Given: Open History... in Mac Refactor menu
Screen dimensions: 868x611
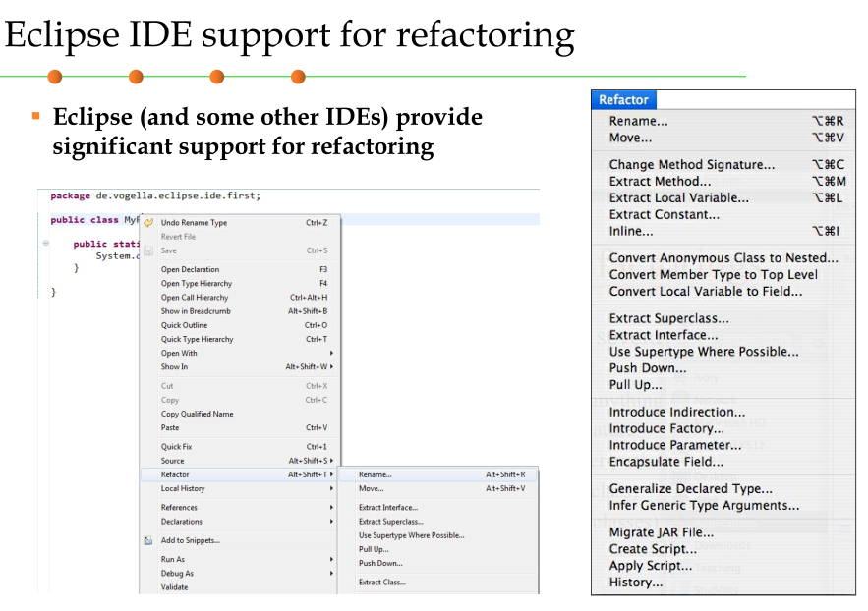Looking at the screenshot, I should click(x=723, y=583).
